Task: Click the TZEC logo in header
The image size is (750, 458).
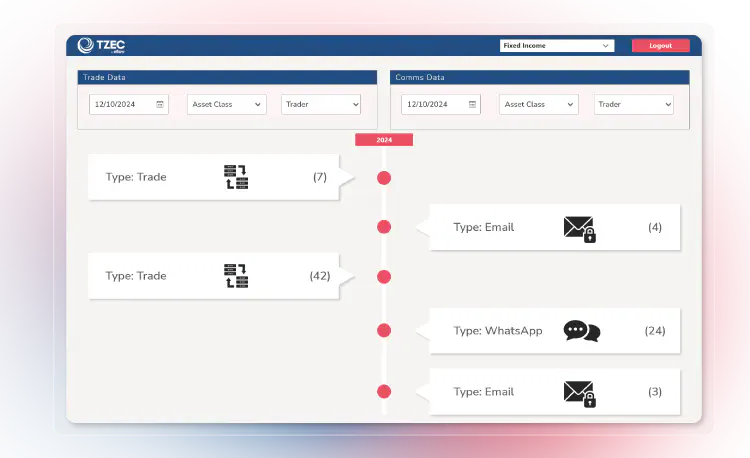Action: [x=102, y=46]
